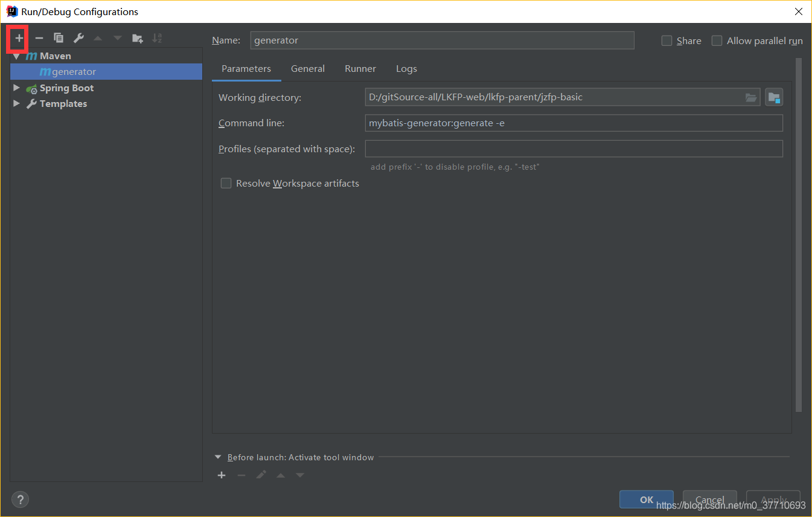Remove the Before launch task
This screenshot has height=517, width=812.
(241, 475)
